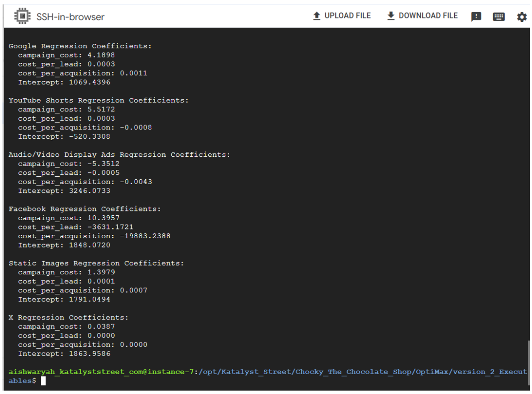This screenshot has width=532, height=394.
Task: Select 'X Regression Coefficients:' heading
Action: pos(69,318)
